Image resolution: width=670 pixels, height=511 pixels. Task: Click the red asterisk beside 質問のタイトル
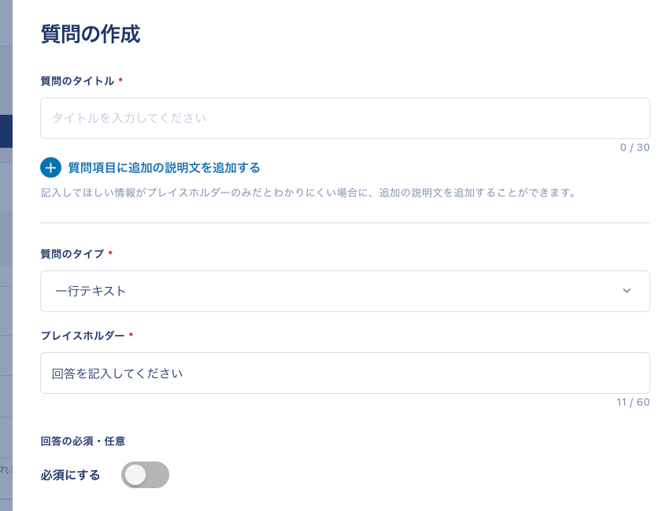point(121,81)
